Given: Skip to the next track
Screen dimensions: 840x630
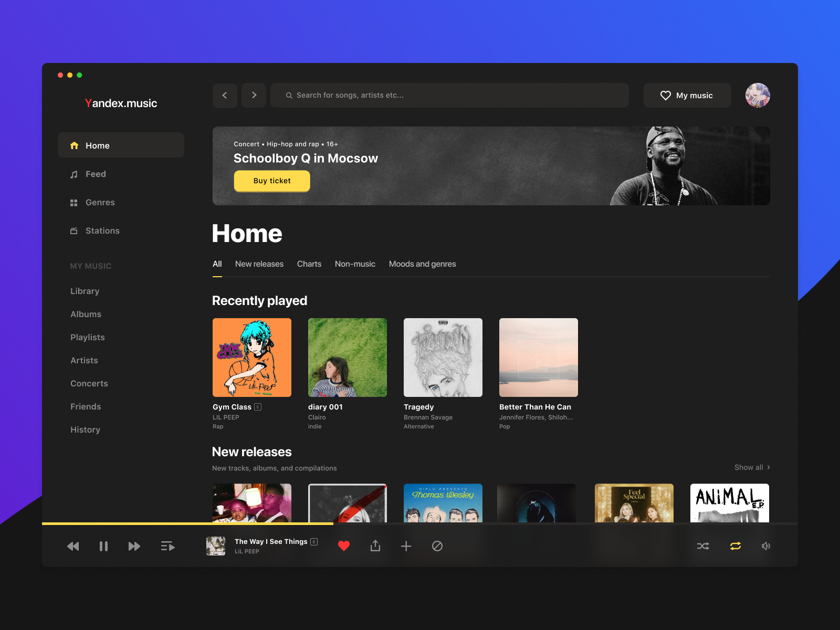Looking at the screenshot, I should tap(134, 547).
